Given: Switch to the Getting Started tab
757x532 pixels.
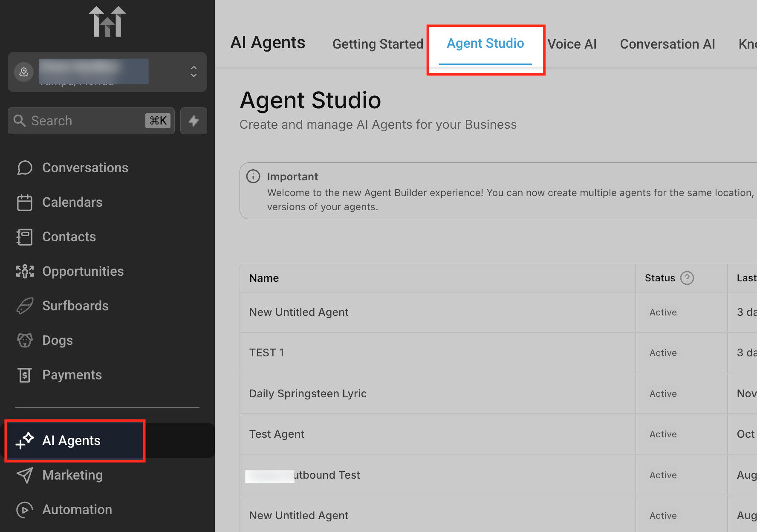Looking at the screenshot, I should click(378, 44).
